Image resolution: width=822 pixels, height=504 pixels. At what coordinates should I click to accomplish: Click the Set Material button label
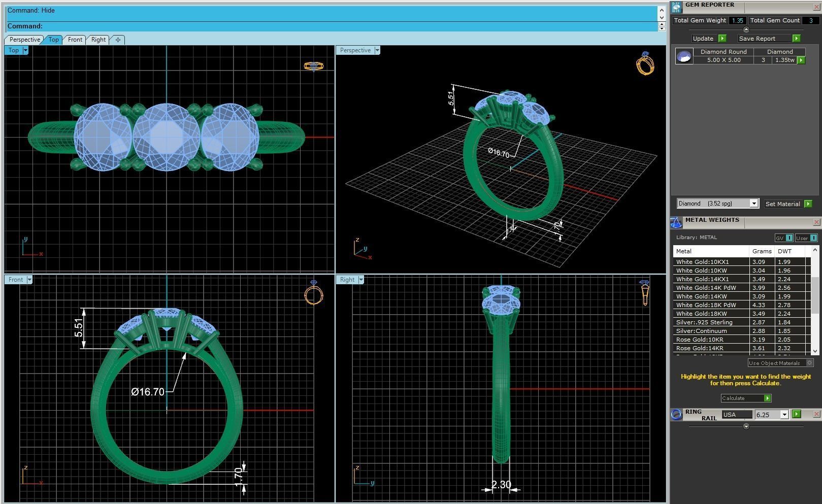pyautogui.click(x=782, y=204)
